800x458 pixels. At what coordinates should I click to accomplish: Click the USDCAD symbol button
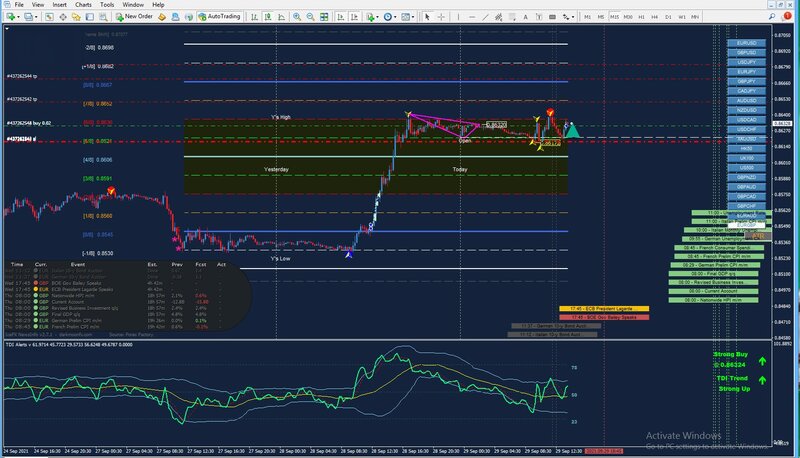point(746,120)
